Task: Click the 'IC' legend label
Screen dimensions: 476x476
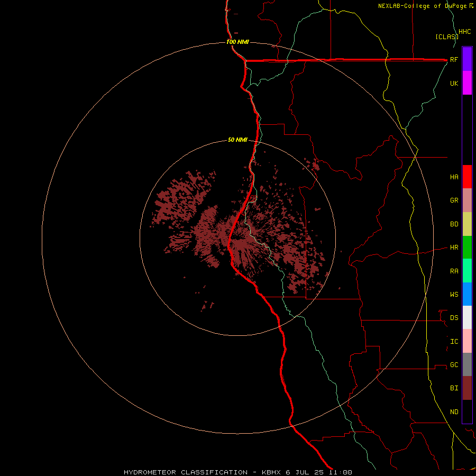Action: pyautogui.click(x=454, y=342)
